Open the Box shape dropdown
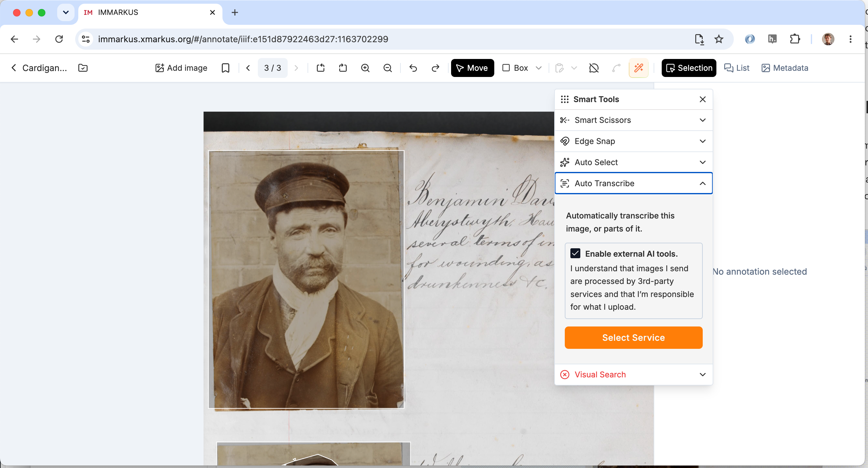This screenshot has width=868, height=468. pos(538,68)
